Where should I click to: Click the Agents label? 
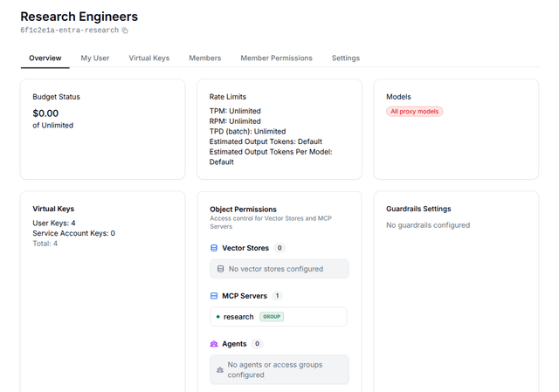click(234, 344)
